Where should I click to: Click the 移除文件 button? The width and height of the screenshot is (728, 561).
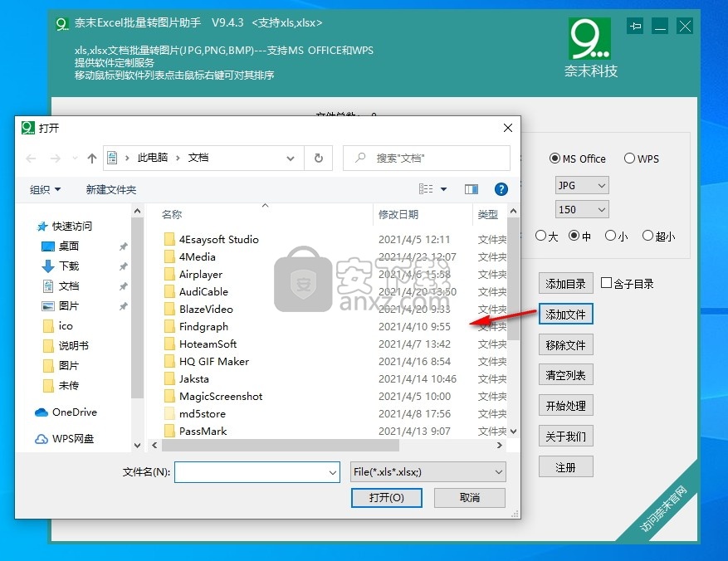tap(565, 344)
